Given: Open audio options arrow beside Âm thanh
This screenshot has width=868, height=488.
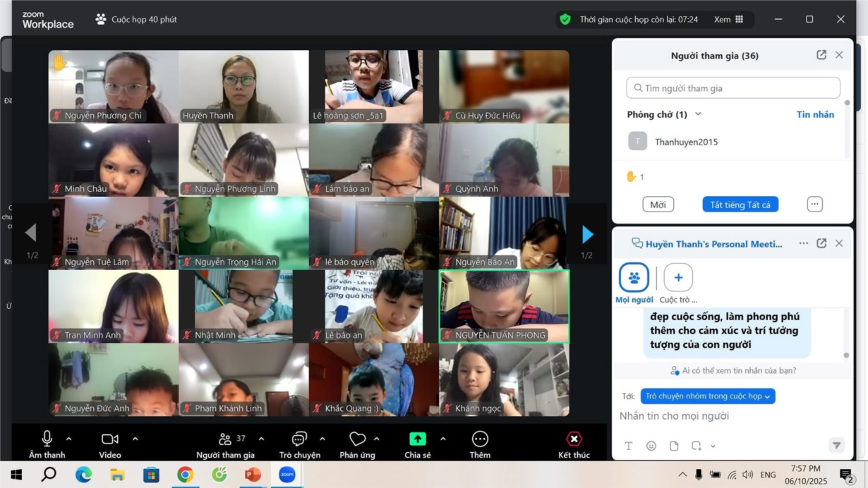Looking at the screenshot, I should [68, 439].
